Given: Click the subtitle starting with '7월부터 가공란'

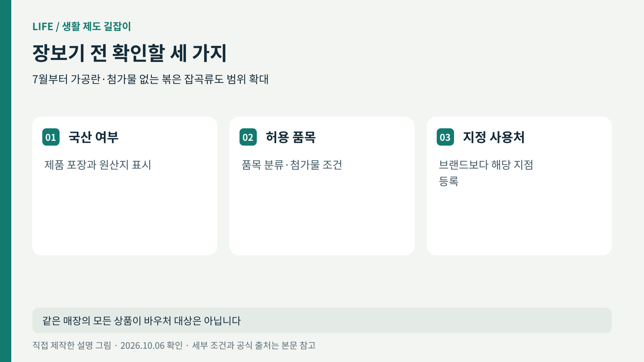Looking at the screenshot, I should point(151,79).
